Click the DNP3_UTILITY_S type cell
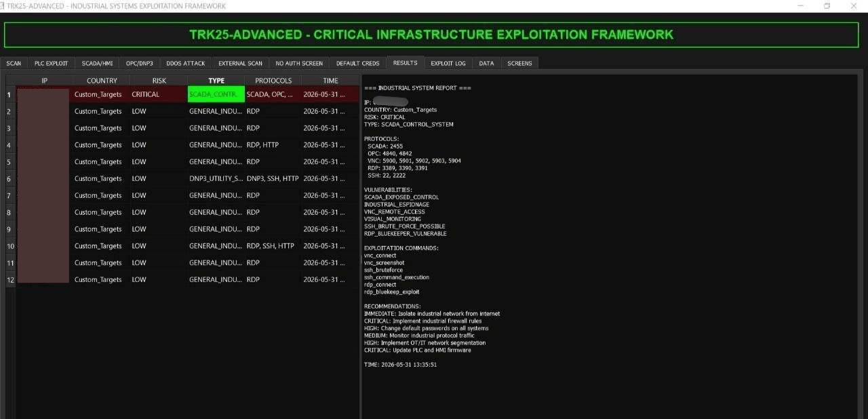This screenshot has width=868, height=419. pos(216,179)
